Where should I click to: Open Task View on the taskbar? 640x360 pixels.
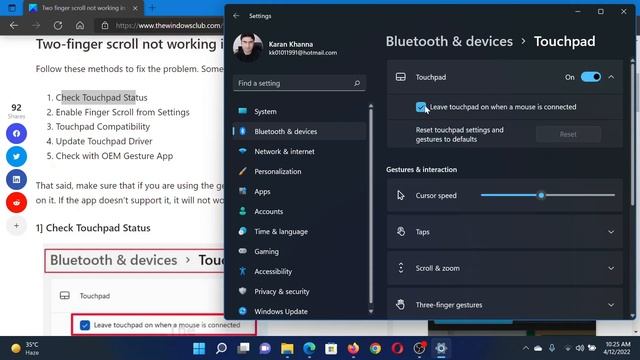[243, 348]
